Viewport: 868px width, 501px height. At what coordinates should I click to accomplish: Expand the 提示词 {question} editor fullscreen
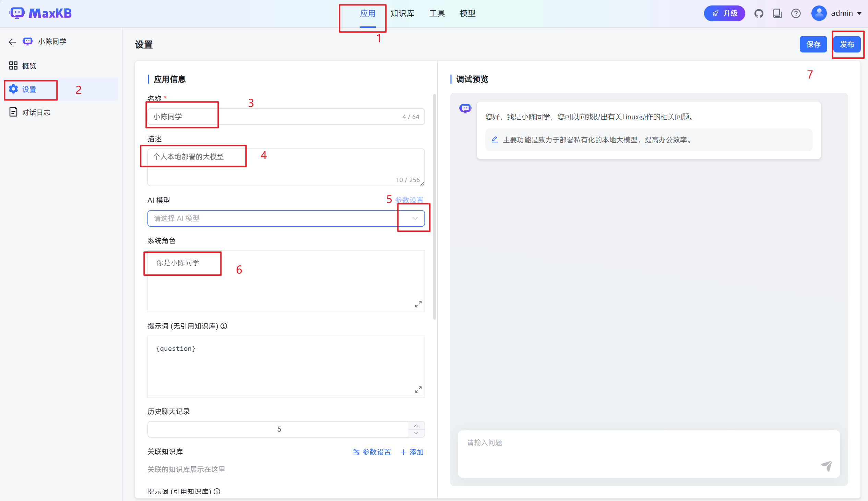pos(418,390)
